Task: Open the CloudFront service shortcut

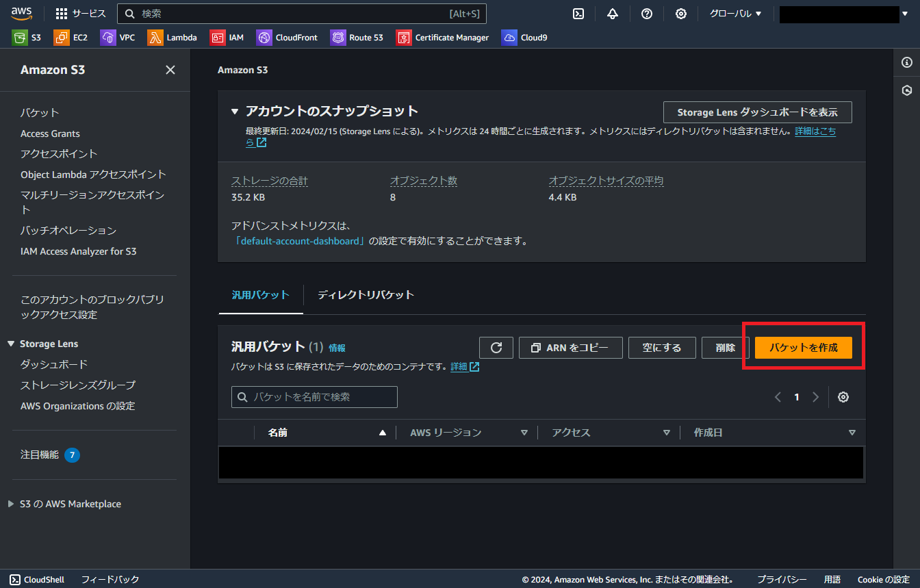Action: 287,37
